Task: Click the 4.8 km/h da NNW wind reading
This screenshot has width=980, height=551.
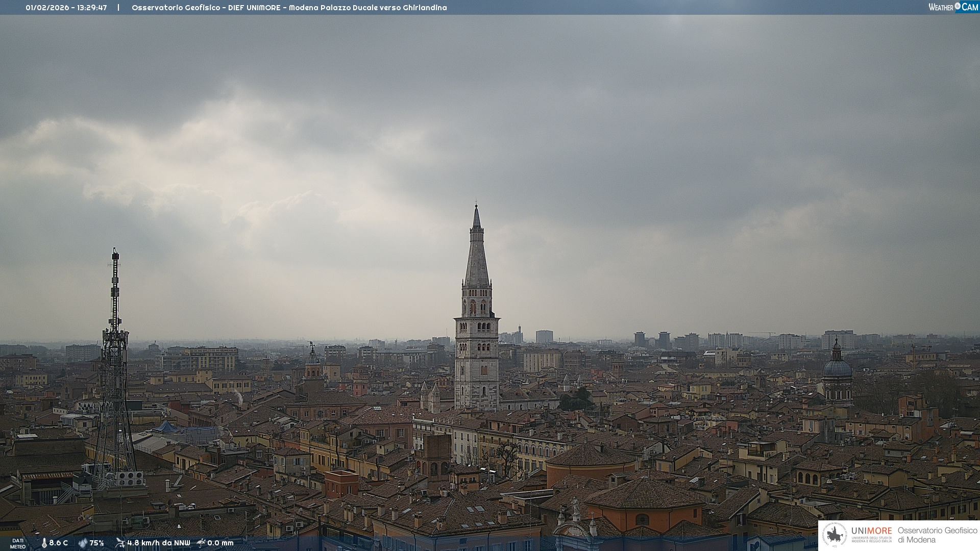Action: (x=158, y=543)
